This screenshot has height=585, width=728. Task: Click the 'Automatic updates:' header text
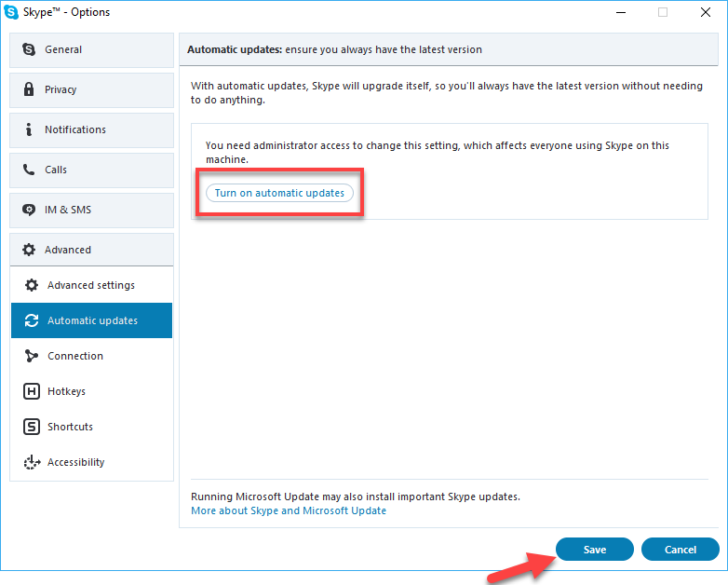[235, 49]
